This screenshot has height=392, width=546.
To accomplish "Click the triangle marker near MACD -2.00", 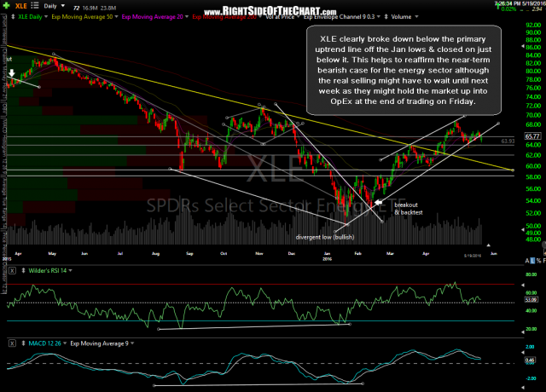I will (522, 387).
